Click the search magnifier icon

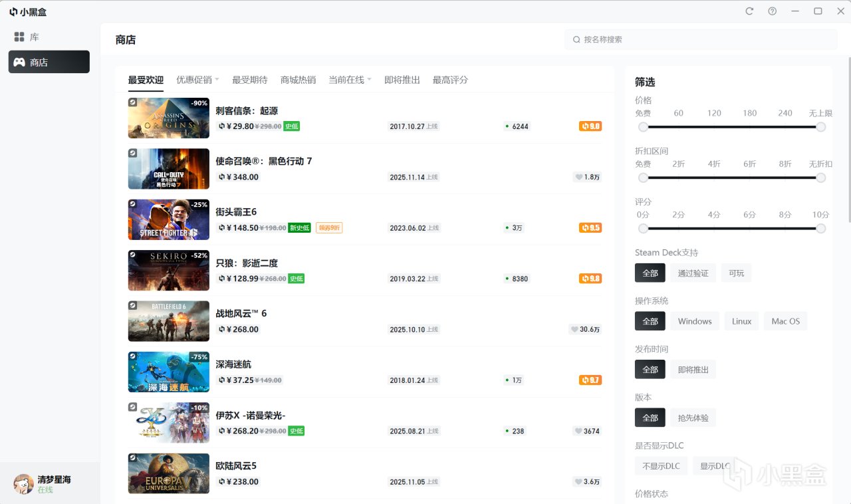pyautogui.click(x=576, y=39)
